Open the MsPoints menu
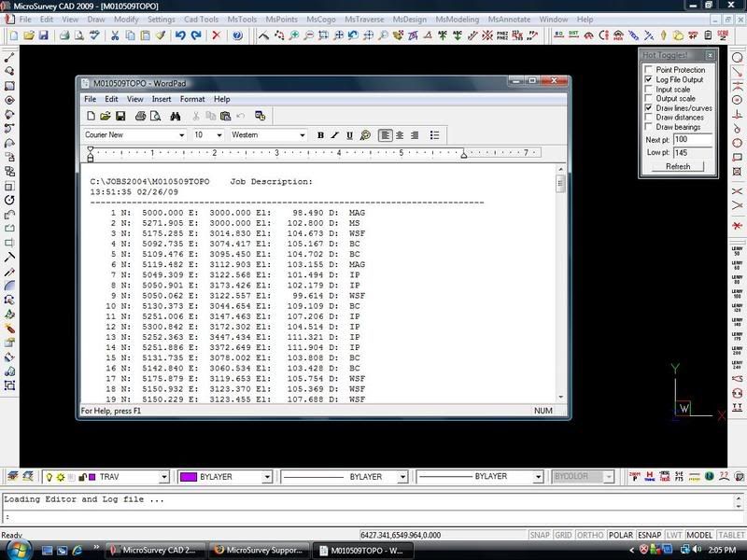The image size is (747, 560). [x=282, y=20]
